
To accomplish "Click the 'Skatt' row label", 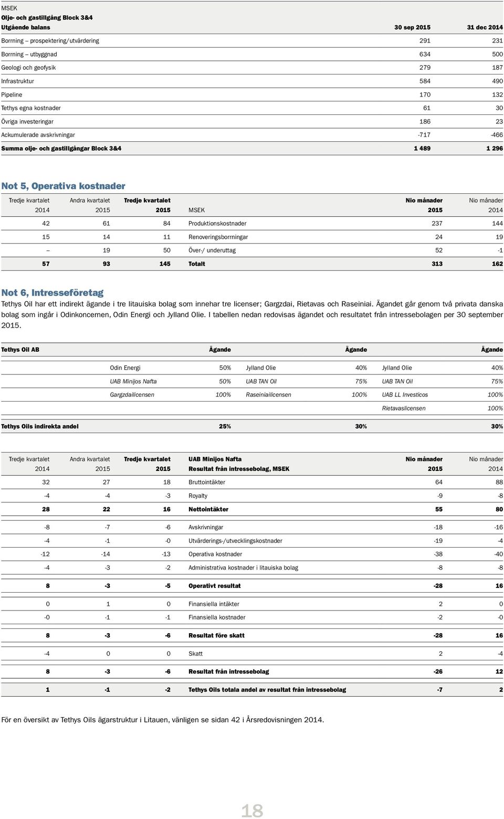I will [195, 654].
